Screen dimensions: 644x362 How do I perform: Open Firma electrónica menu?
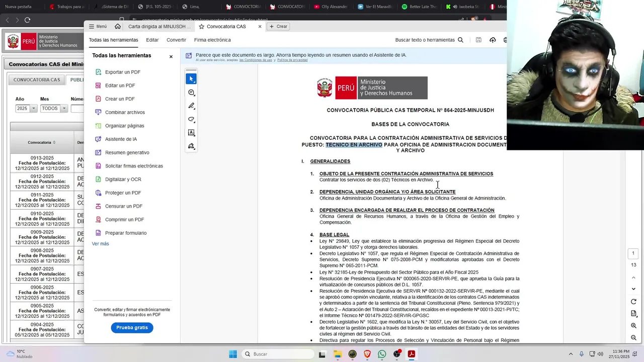tap(212, 40)
